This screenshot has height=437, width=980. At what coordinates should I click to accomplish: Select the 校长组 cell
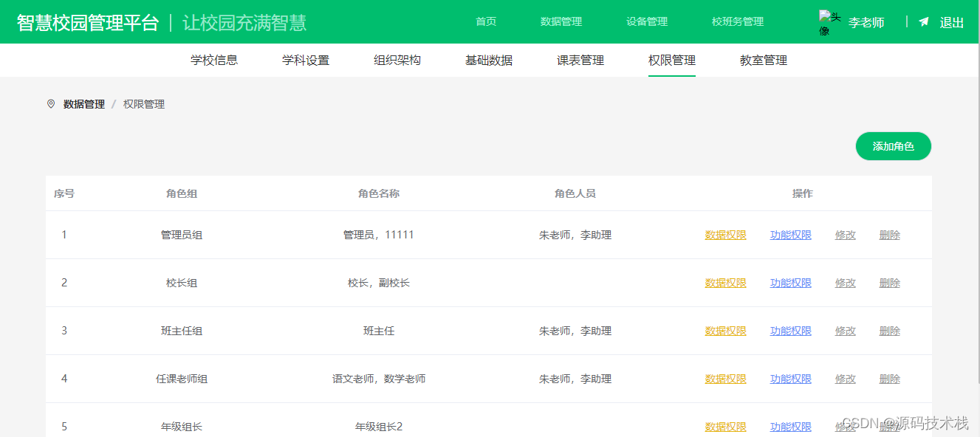coord(182,283)
